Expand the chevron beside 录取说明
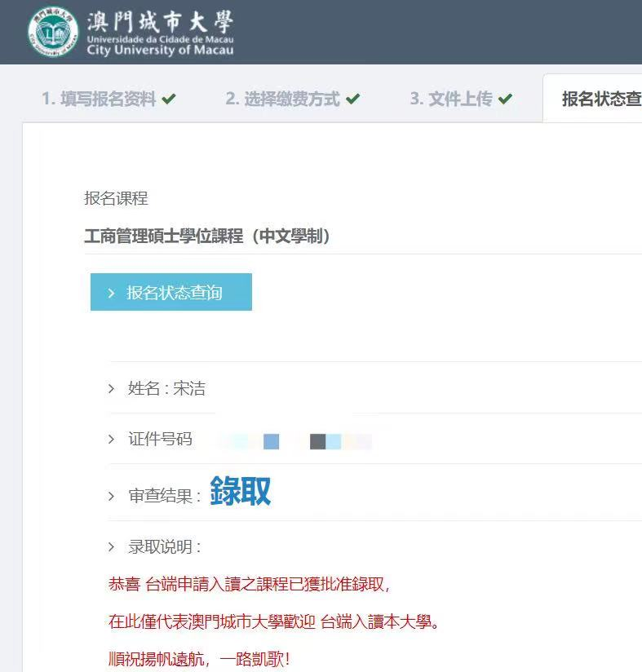This screenshot has height=672, width=642. (x=112, y=547)
